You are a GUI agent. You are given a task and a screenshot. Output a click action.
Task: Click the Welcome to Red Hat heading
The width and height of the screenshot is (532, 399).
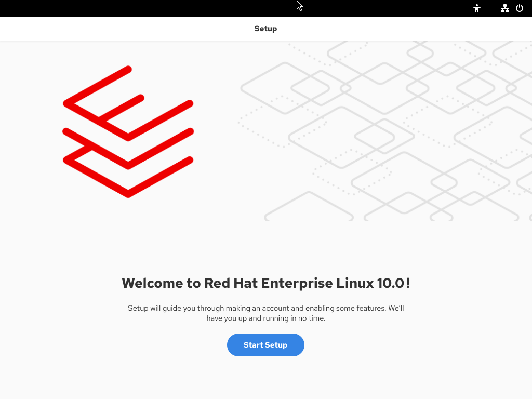click(x=265, y=283)
